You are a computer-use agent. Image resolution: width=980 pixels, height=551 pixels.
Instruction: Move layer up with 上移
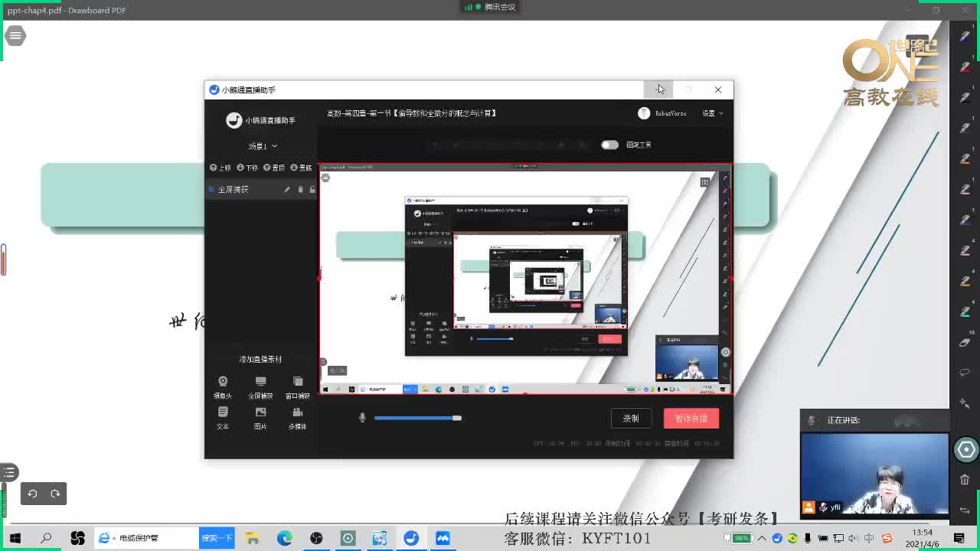220,168
